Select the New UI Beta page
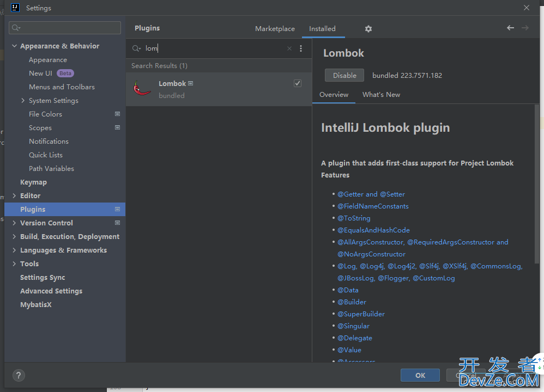This screenshot has width=544, height=392. (51, 73)
